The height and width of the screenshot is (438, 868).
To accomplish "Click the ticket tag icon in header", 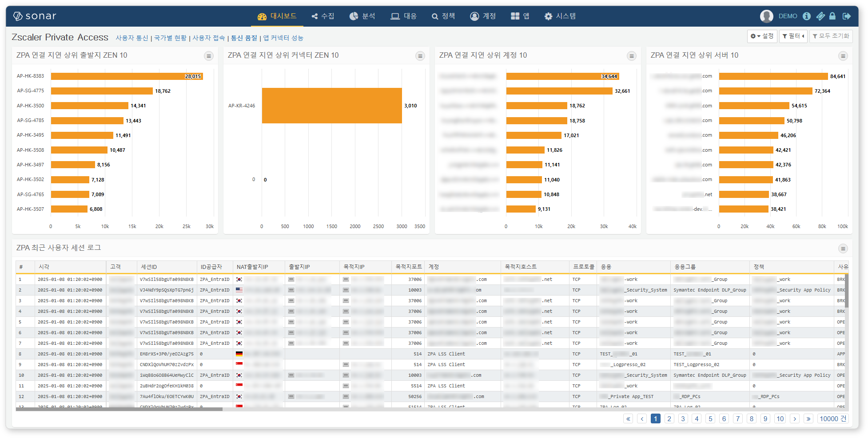I will click(x=820, y=16).
